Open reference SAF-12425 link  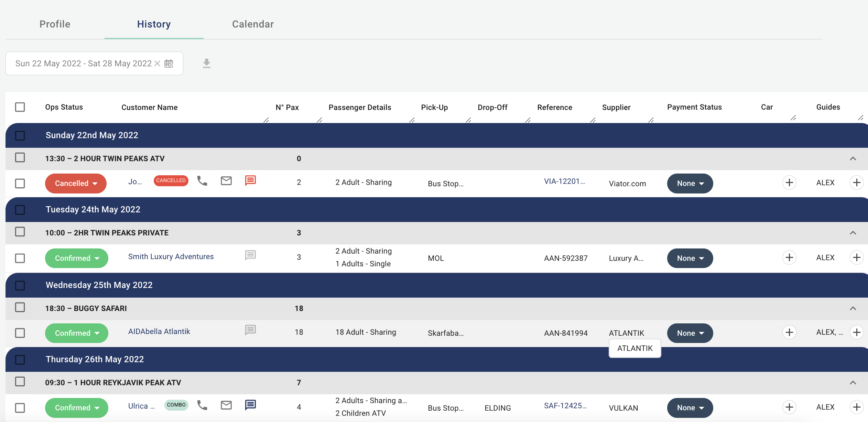(x=565, y=406)
